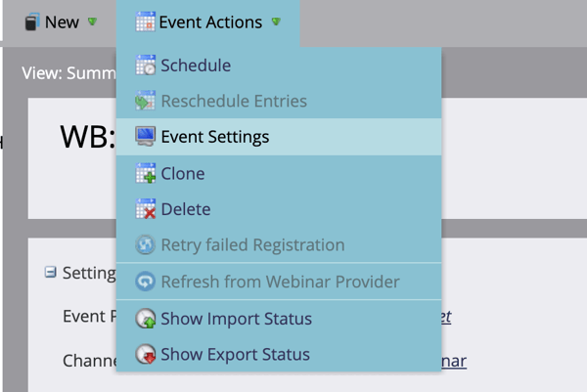Select Event Settings menu item
This screenshot has height=392, width=587.
point(279,137)
